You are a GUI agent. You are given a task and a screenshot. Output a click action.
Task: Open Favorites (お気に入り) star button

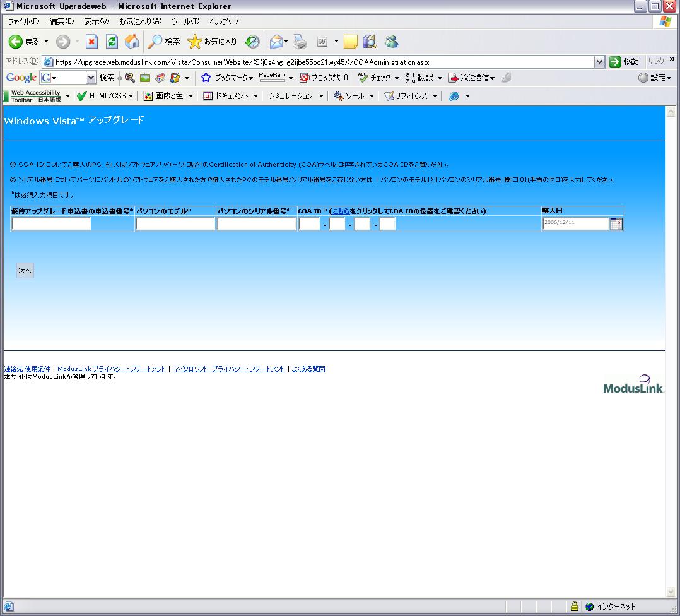coord(212,42)
